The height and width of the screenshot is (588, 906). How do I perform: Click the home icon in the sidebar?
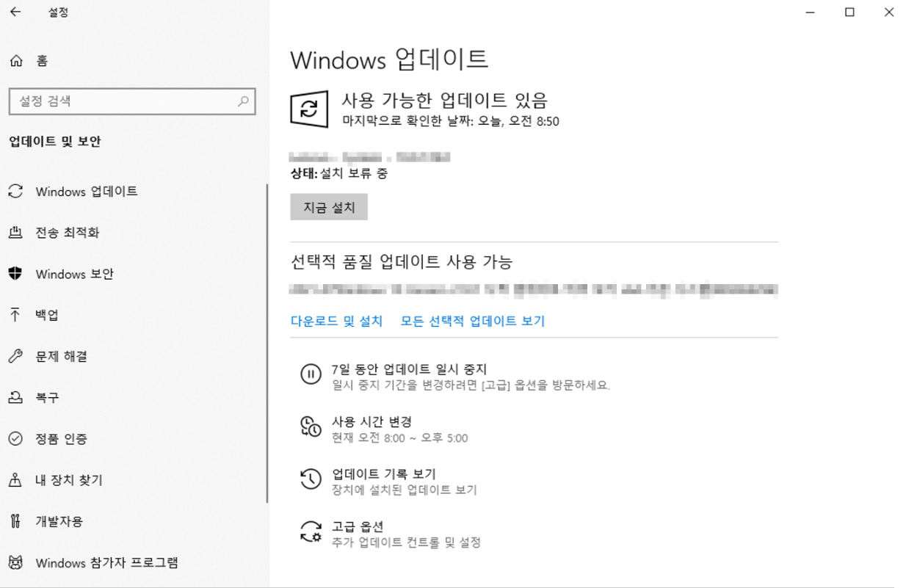pos(16,61)
